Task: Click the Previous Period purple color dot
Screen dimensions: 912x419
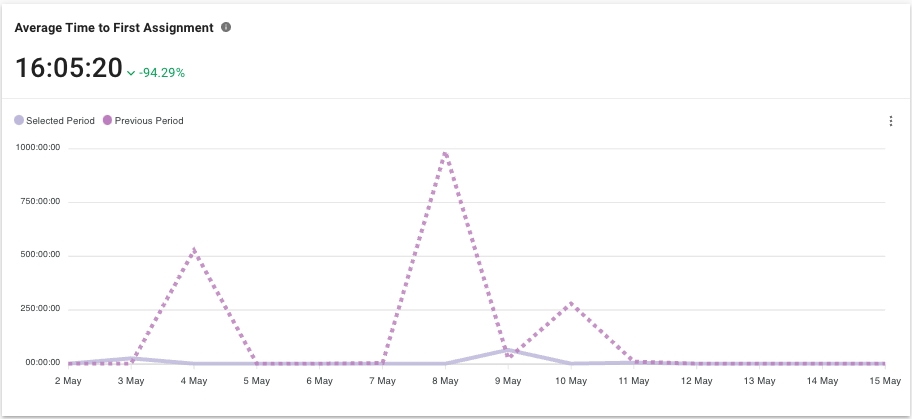Action: 108,121
